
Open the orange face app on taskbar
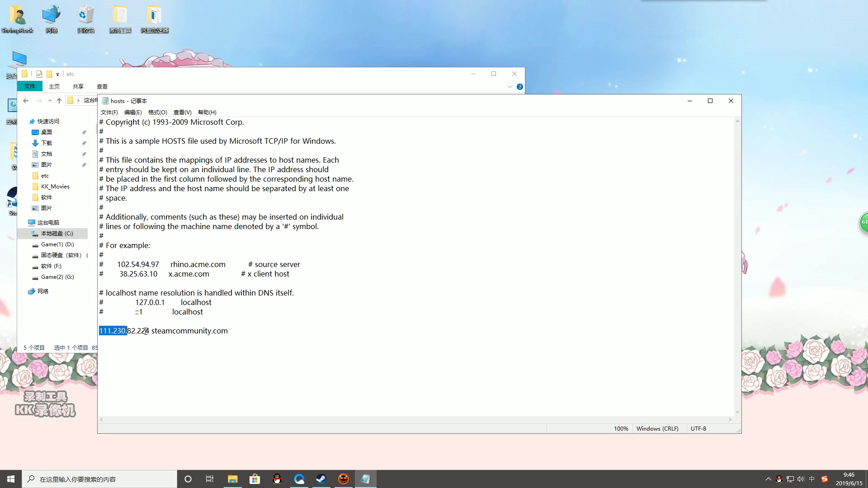click(x=343, y=479)
